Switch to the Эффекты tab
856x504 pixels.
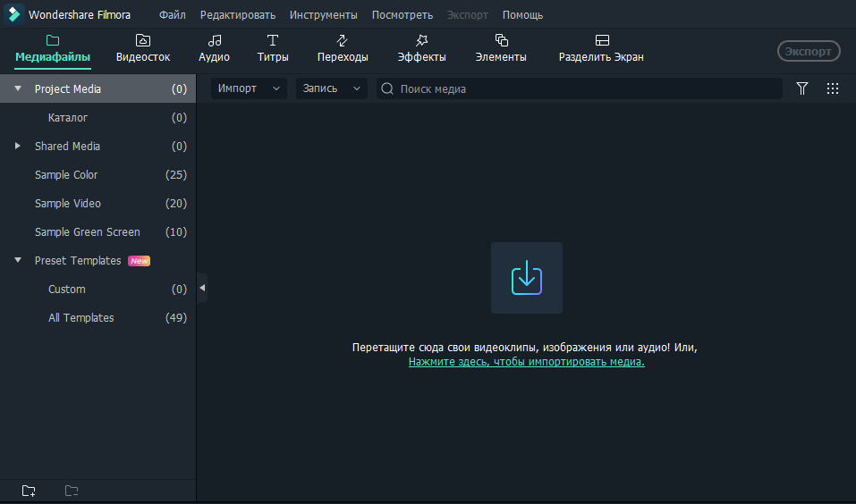[421, 49]
